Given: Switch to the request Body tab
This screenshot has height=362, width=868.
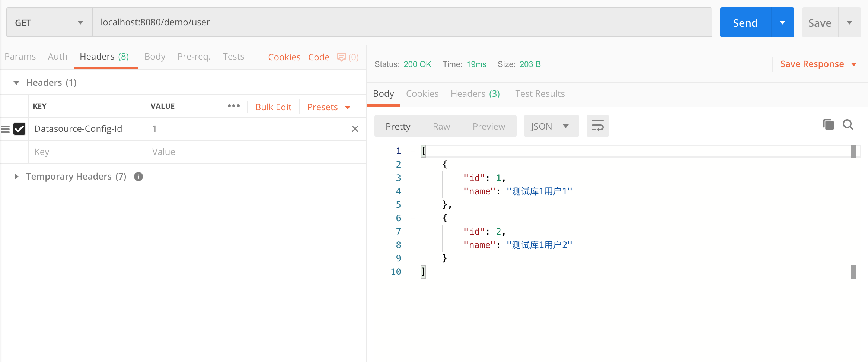Looking at the screenshot, I should tap(155, 57).
